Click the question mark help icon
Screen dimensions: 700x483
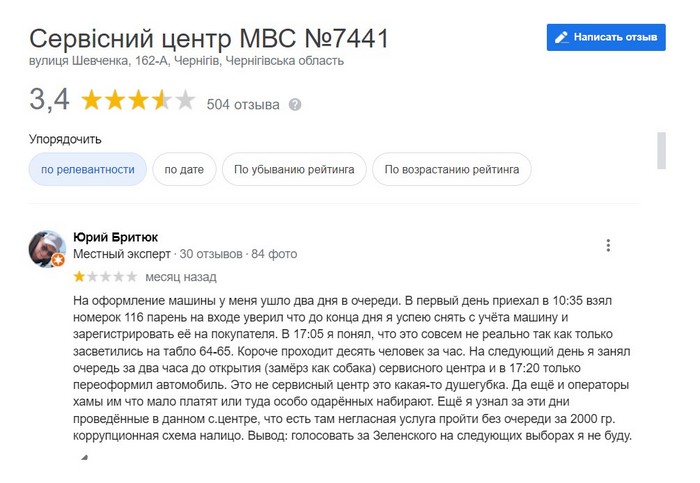[x=295, y=104]
